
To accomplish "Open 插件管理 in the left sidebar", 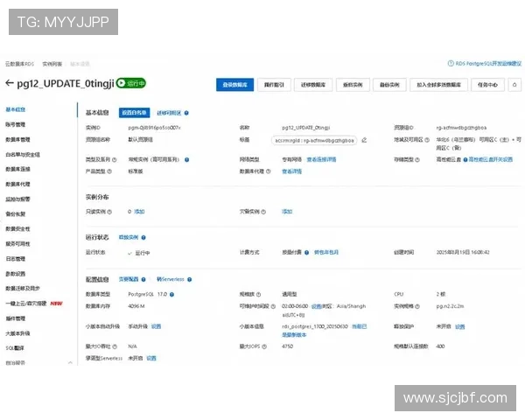I will click(16, 318).
